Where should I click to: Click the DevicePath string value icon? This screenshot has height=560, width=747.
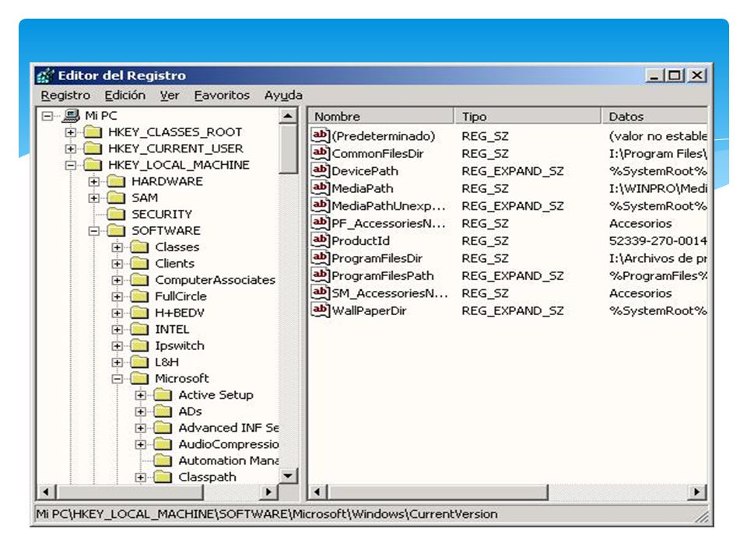click(320, 170)
